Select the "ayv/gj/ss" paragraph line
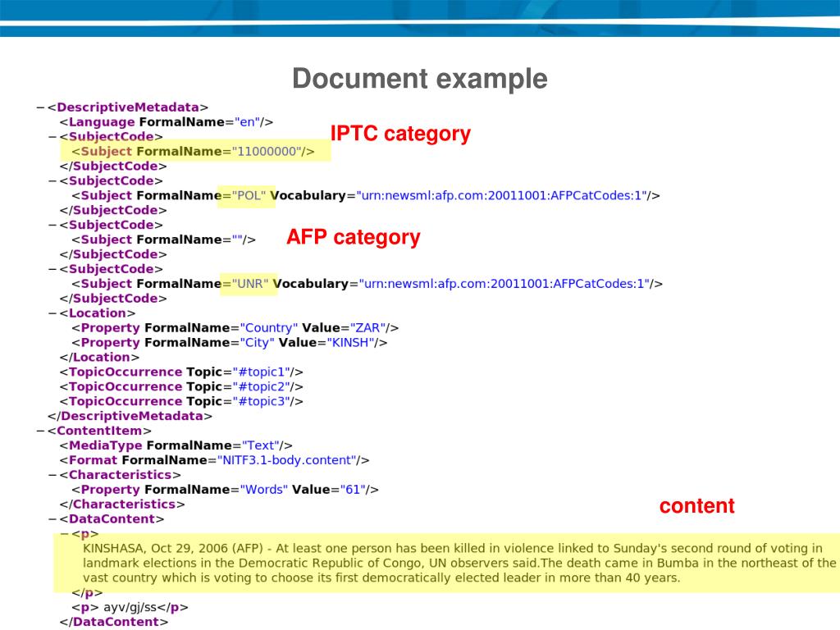The width and height of the screenshot is (840, 630). click(x=130, y=608)
